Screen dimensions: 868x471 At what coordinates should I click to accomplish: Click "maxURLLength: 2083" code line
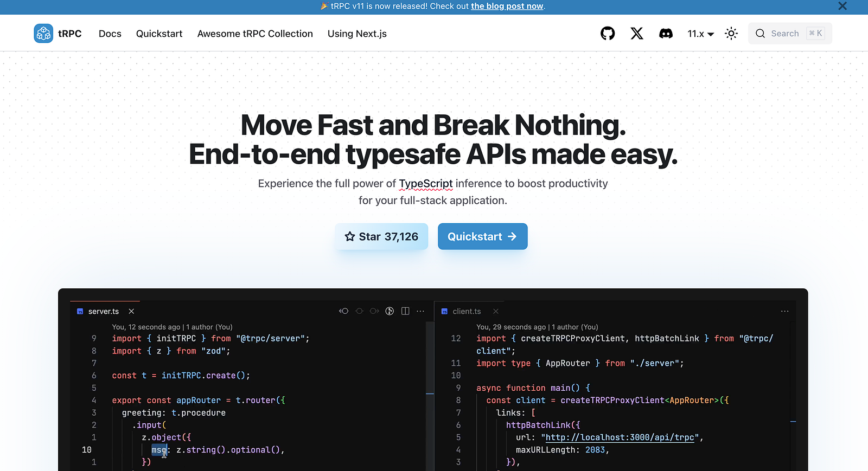click(563, 450)
